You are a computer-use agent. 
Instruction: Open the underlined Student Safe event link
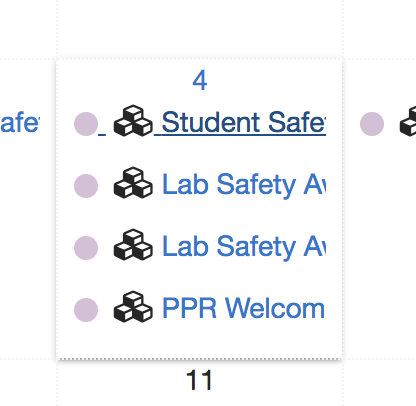click(x=243, y=122)
